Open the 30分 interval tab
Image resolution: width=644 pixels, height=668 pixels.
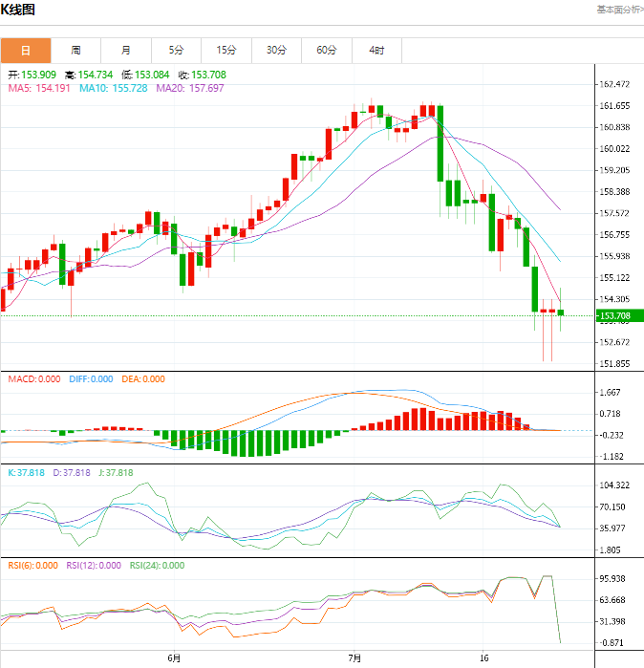click(276, 51)
